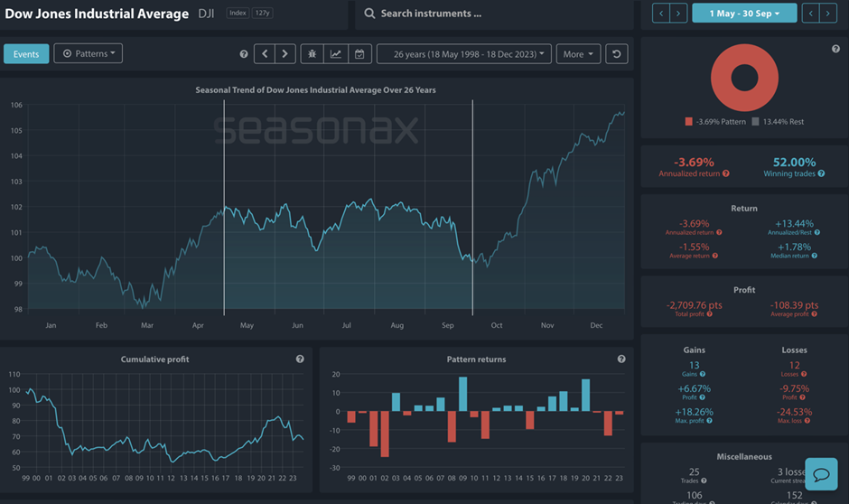Click the Index tag next to DJI

pyautogui.click(x=238, y=13)
